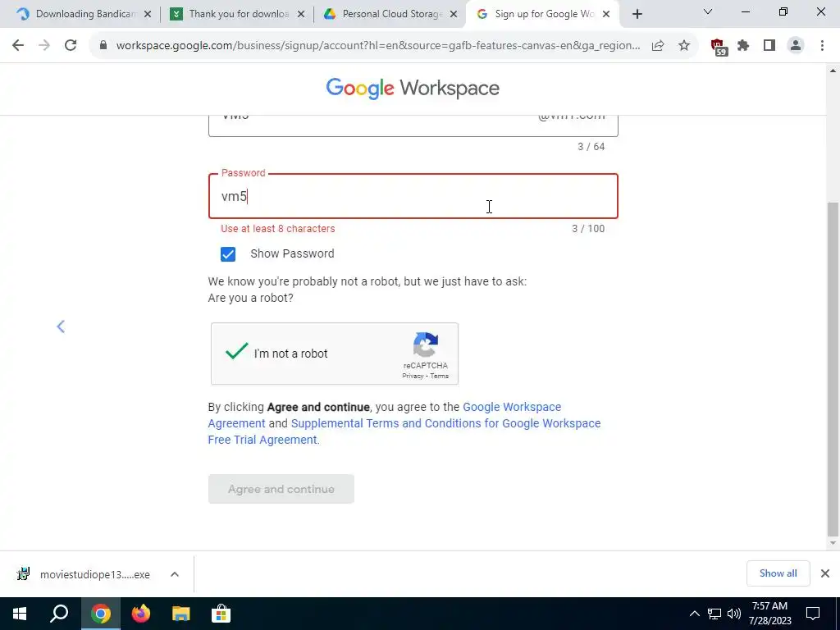The image size is (840, 630).
Task: Open Microsoft Store from taskbar
Action: point(221,614)
